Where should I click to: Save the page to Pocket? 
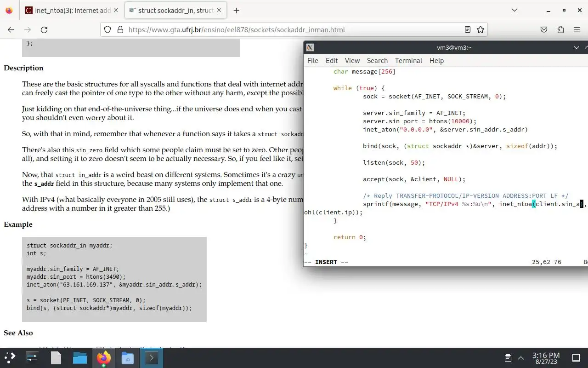(x=544, y=29)
